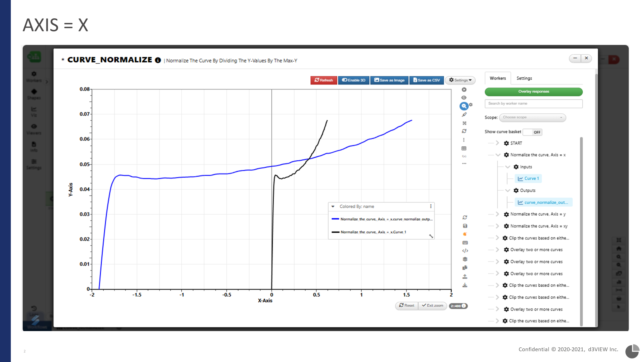Switch to the Settings tab
644x362 pixels.
tap(524, 78)
